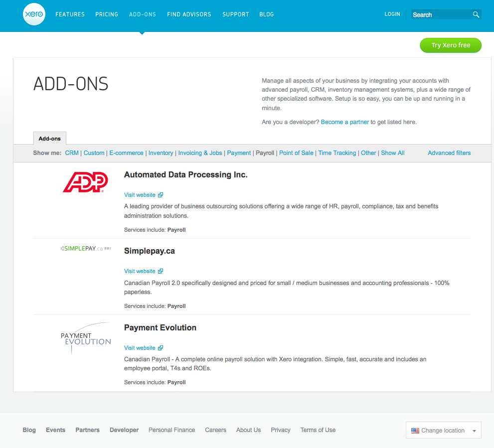Click the Xero logo in the header

(34, 15)
